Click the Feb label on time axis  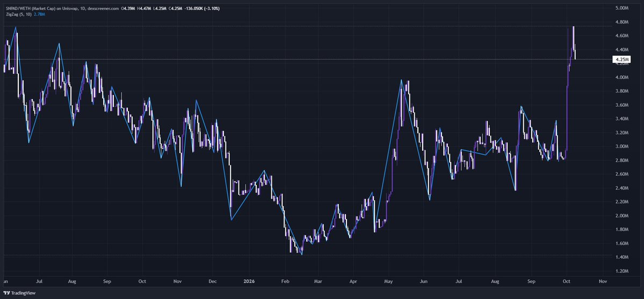point(285,282)
